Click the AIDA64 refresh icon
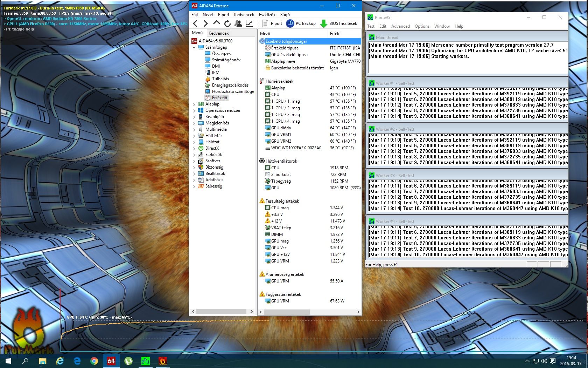588x368 pixels. 227,23
